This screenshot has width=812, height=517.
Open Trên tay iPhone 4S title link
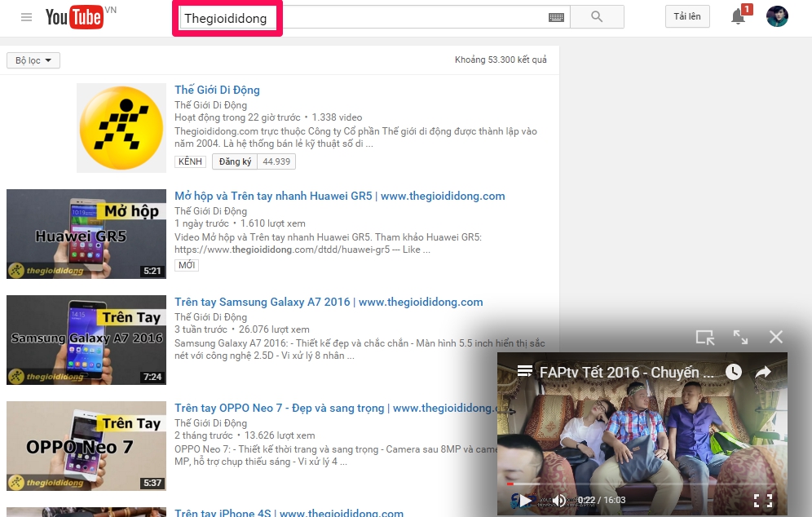tap(289, 512)
